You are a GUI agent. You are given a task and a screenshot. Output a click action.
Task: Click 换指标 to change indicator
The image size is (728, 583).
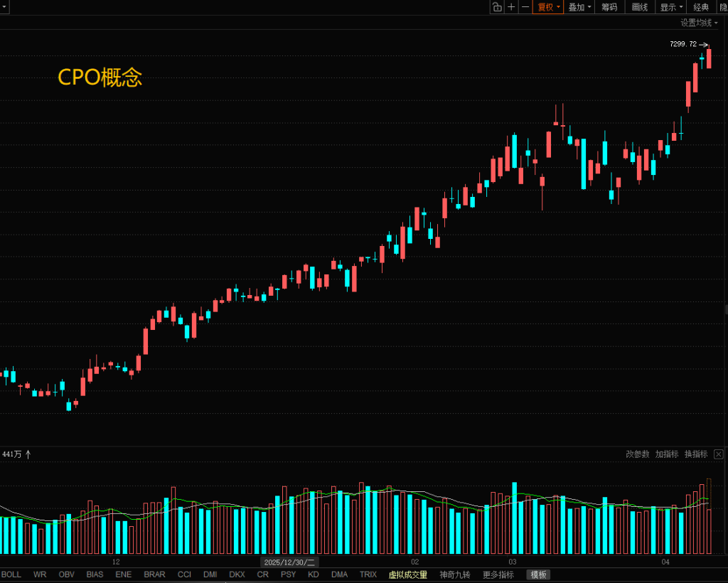click(x=696, y=454)
